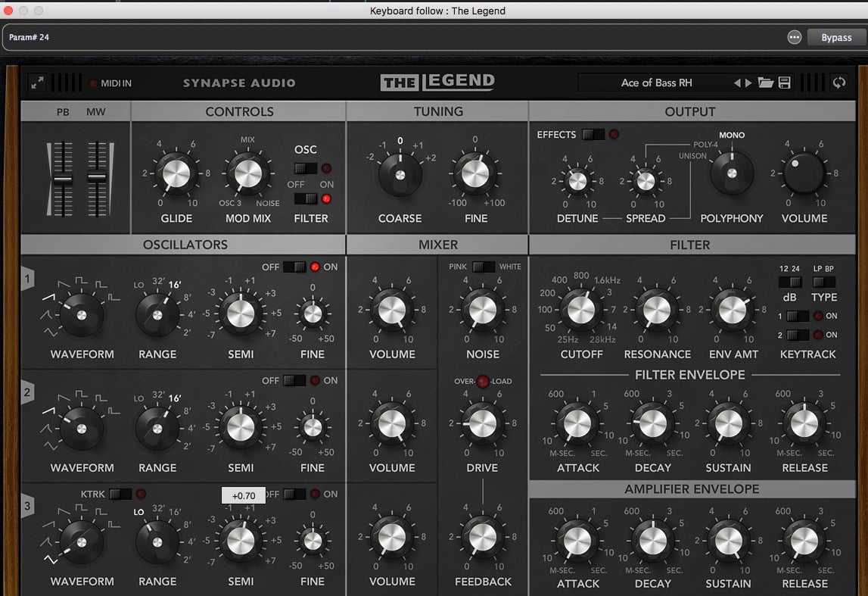This screenshot has width=868, height=596.
Task: Toggle the KTRK switch on oscillator 3
Action: pos(120,494)
